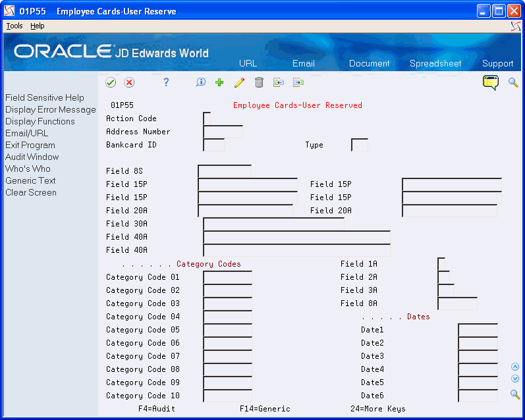The height and width of the screenshot is (420, 525).
Task: Focus the Category Code 10 input field
Action: (x=228, y=396)
